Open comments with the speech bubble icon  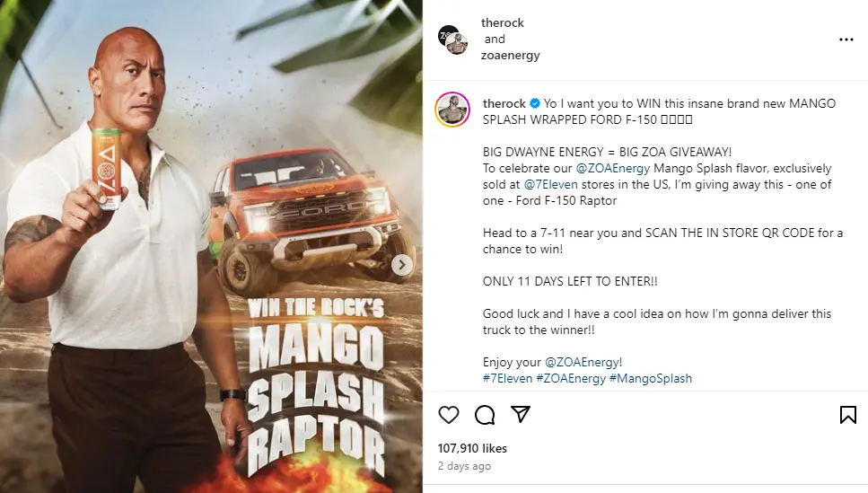pyautogui.click(x=485, y=415)
